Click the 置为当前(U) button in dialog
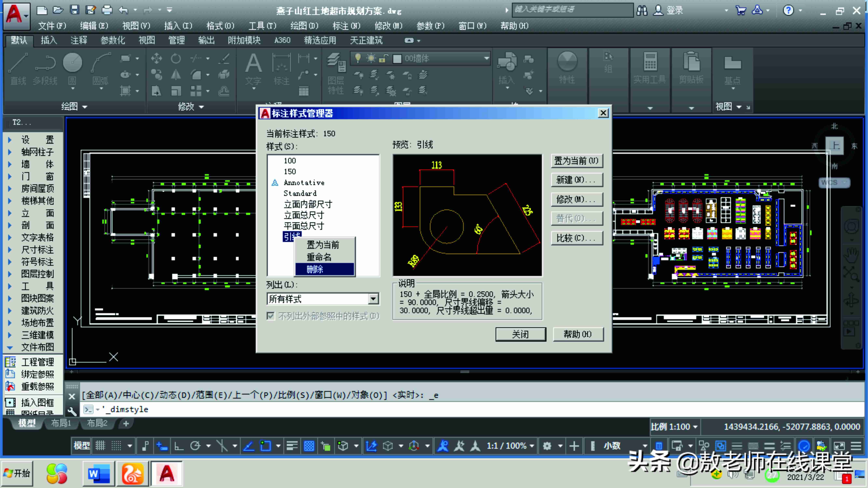 click(577, 161)
